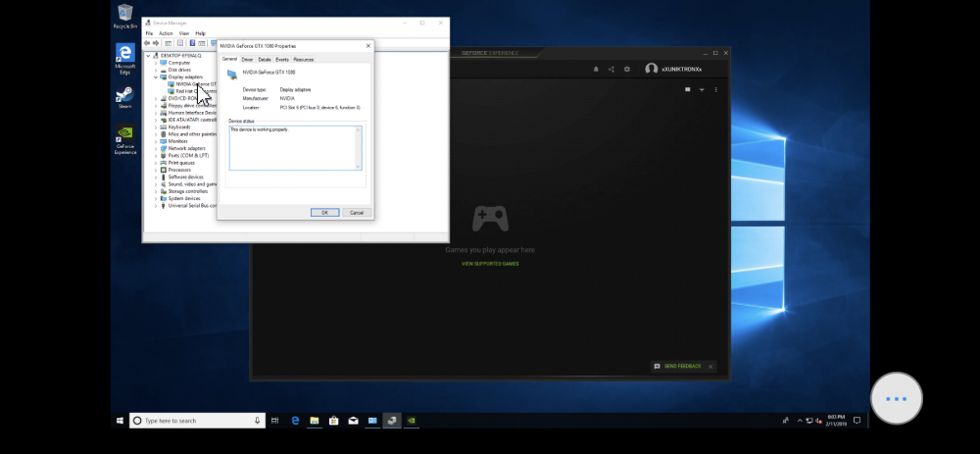Image resolution: width=980 pixels, height=454 pixels.
Task: Click the taskbar clock showing date
Action: 836,421
